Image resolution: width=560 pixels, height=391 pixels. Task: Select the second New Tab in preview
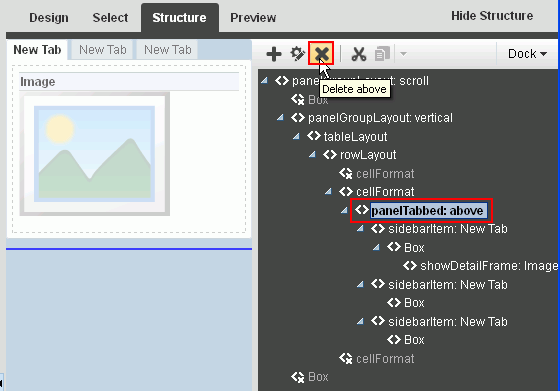(102, 50)
